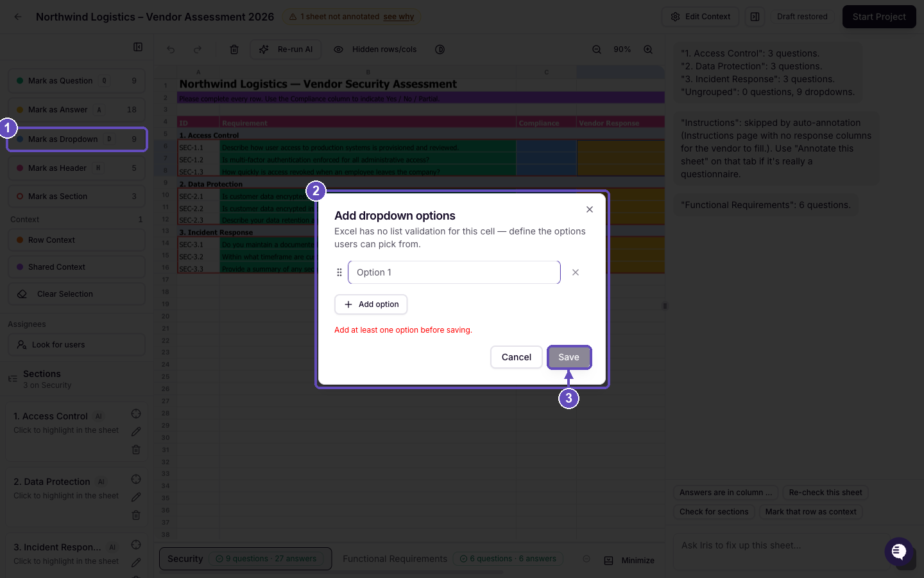
Task: Delete the Data Protection section
Action: pos(136,515)
